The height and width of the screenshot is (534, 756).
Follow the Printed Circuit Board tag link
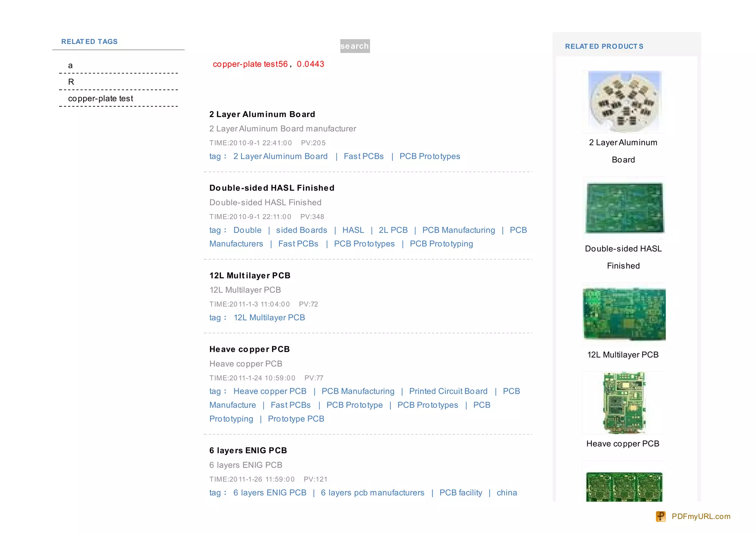[448, 391]
